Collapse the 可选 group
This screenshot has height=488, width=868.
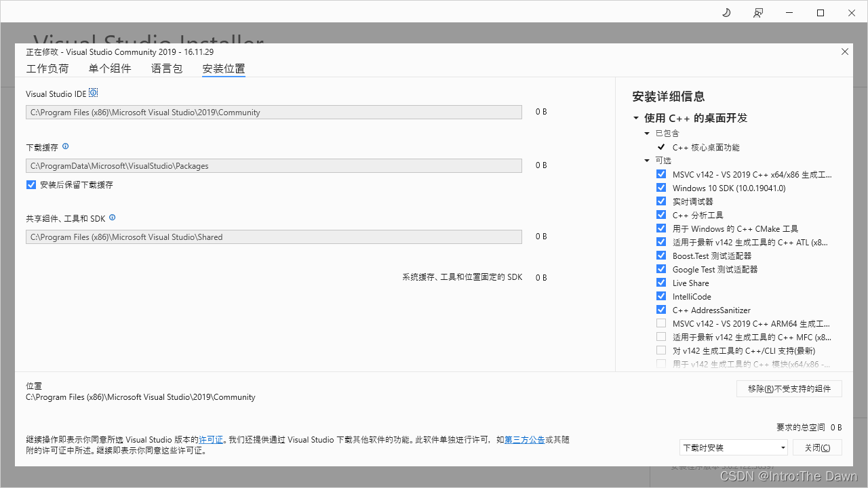tap(647, 161)
